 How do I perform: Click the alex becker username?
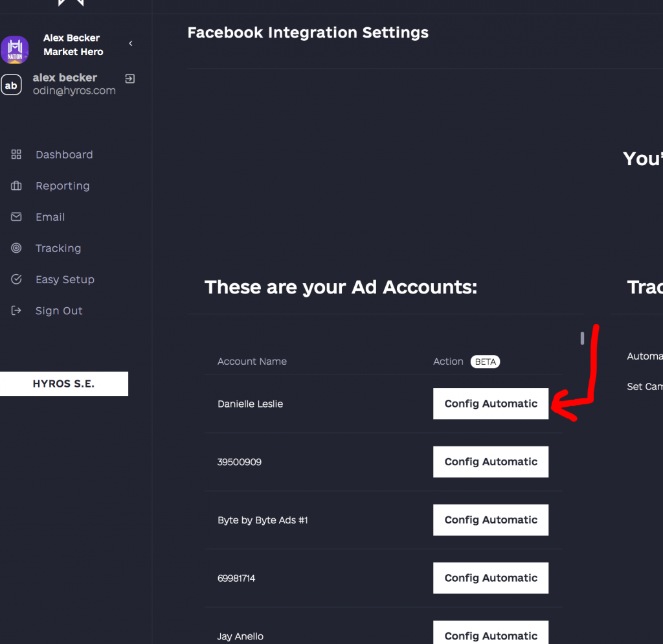65,78
